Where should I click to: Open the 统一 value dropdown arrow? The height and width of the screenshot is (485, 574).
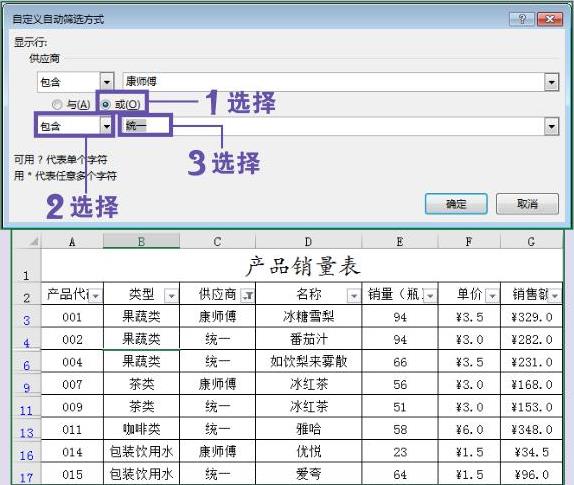(x=551, y=127)
